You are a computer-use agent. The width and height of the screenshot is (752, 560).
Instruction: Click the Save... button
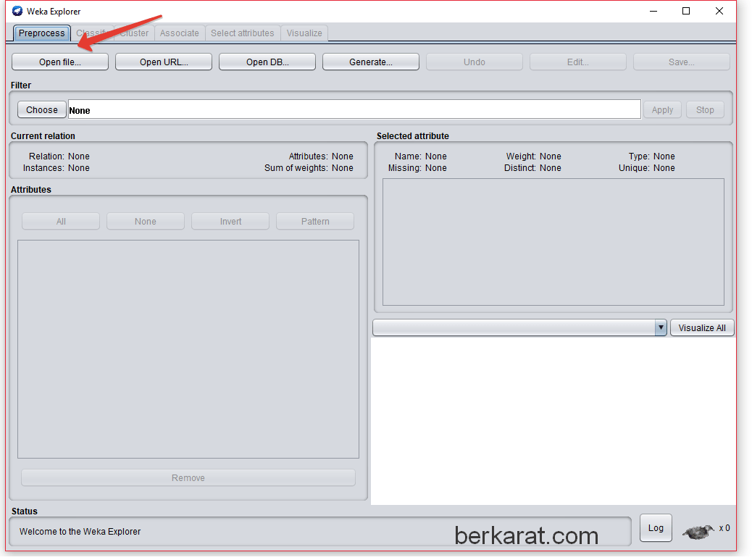point(682,62)
